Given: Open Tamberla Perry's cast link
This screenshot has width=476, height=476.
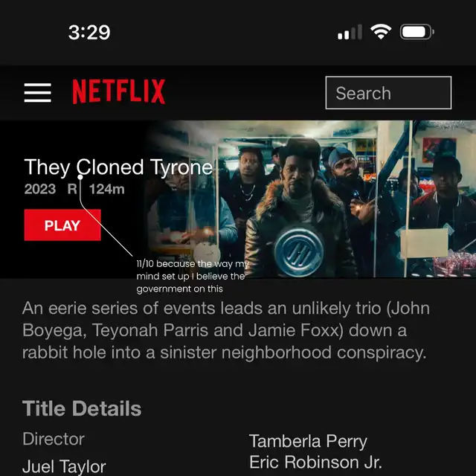Looking at the screenshot, I should [308, 441].
